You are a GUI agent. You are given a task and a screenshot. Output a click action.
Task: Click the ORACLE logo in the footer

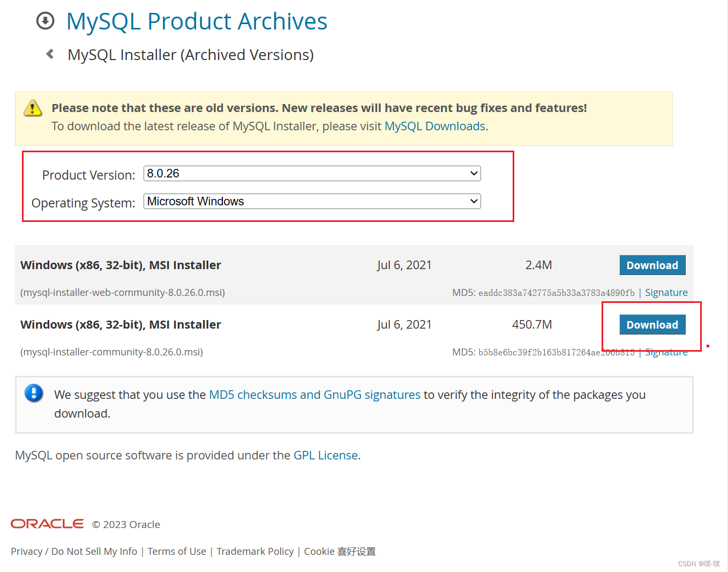47,524
